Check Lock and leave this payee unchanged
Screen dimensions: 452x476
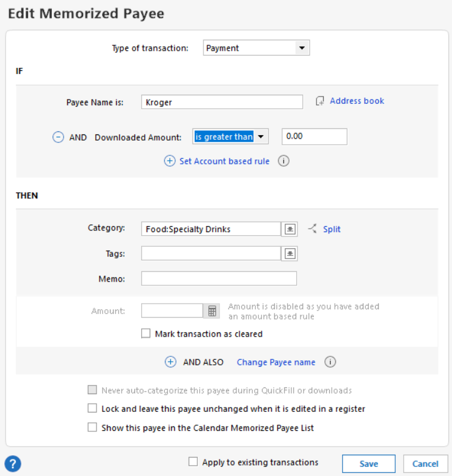click(x=92, y=408)
